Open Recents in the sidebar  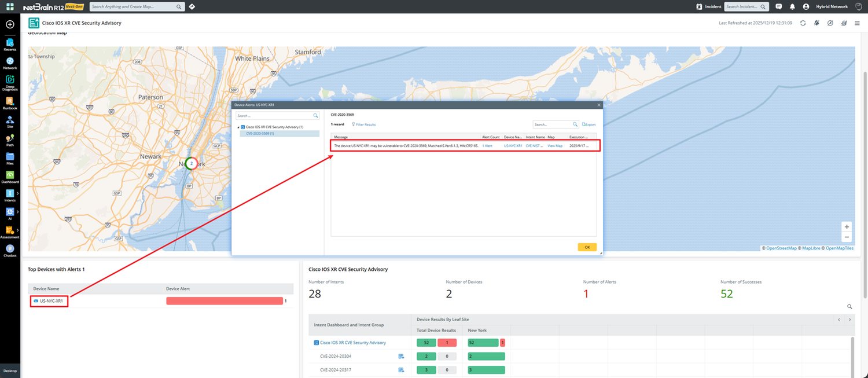tap(10, 45)
